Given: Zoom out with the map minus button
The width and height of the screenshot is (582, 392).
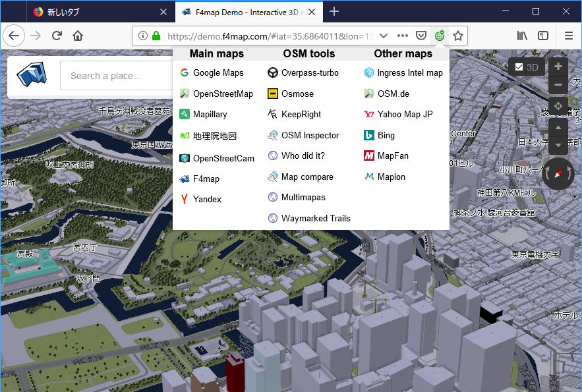Looking at the screenshot, I should point(558,85).
